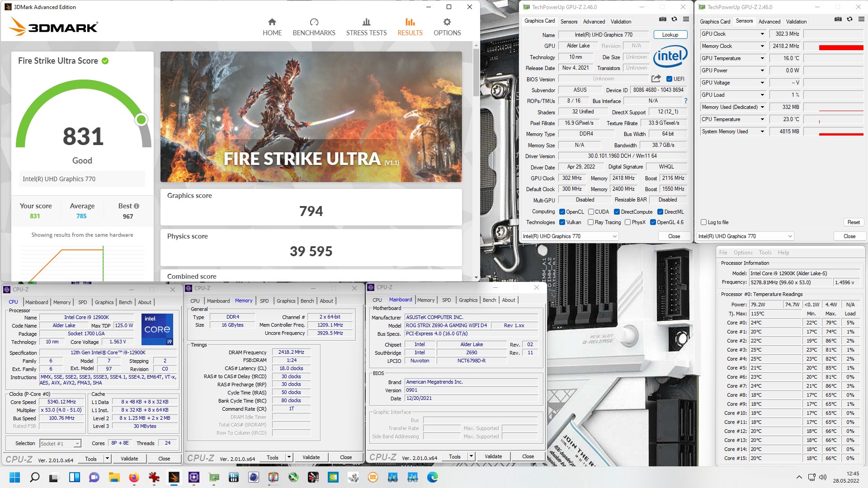Click the System Memory Used red sensor graph
The image size is (868, 488).
(x=834, y=131)
